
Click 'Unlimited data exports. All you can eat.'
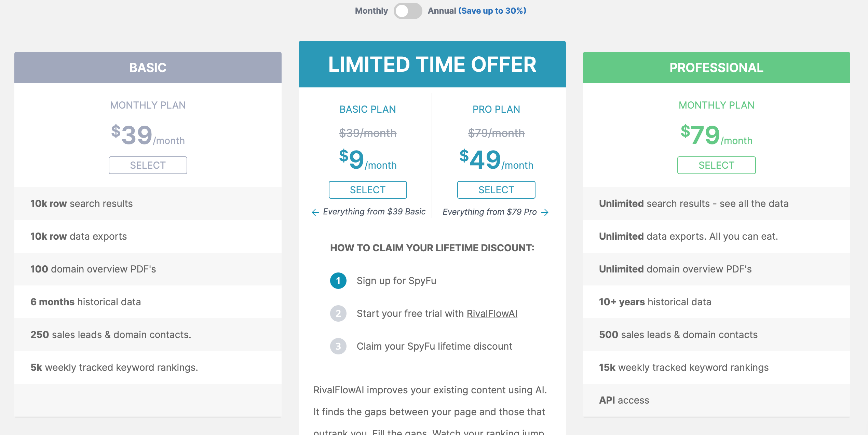[x=717, y=236]
